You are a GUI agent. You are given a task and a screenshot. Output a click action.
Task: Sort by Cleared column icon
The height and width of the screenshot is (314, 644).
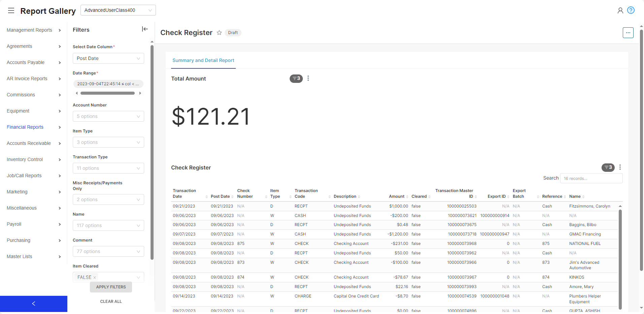click(429, 197)
